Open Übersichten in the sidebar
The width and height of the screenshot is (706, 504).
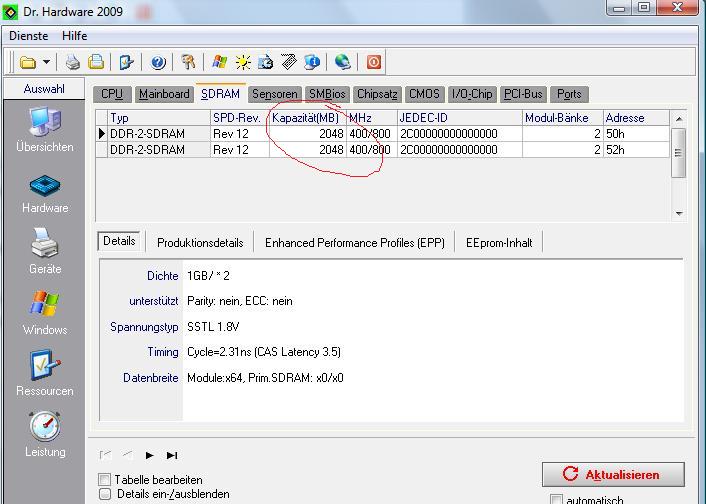coord(45,129)
